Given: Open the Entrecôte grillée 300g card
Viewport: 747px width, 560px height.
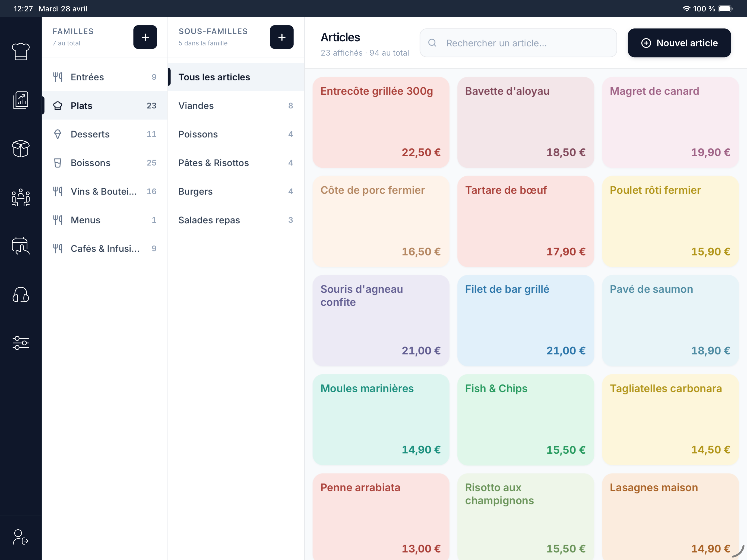Looking at the screenshot, I should (381, 122).
